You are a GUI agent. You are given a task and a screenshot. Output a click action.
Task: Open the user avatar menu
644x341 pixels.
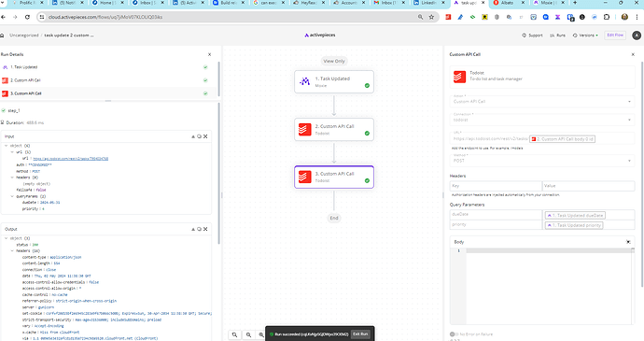[637, 36]
